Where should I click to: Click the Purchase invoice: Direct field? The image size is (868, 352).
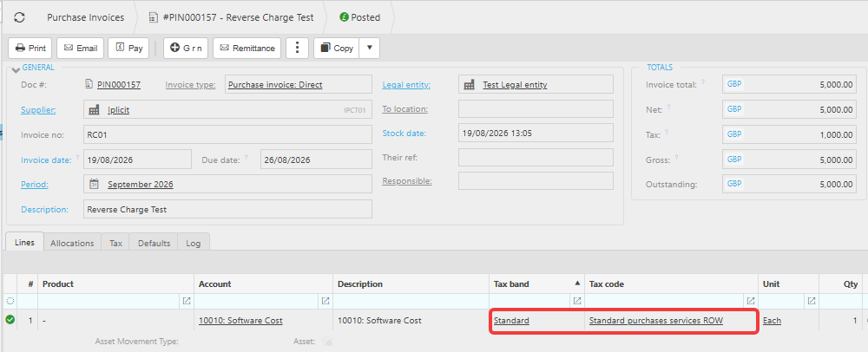click(x=299, y=85)
